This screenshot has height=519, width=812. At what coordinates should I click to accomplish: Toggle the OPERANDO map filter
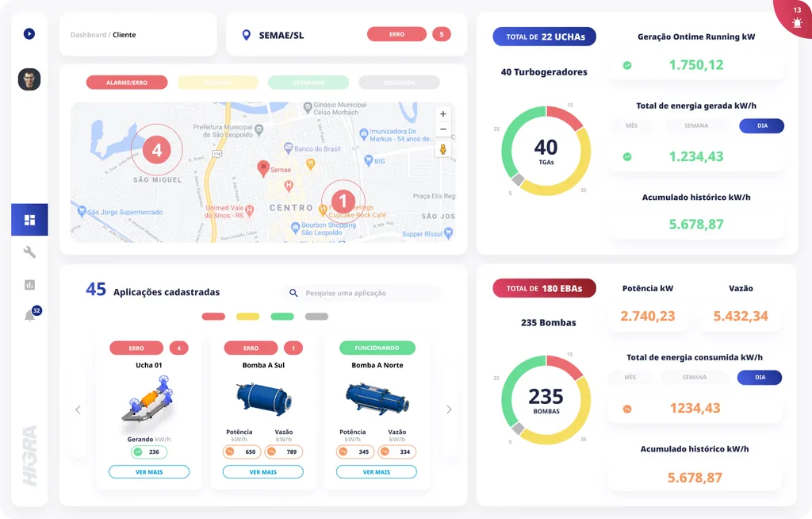click(x=308, y=83)
